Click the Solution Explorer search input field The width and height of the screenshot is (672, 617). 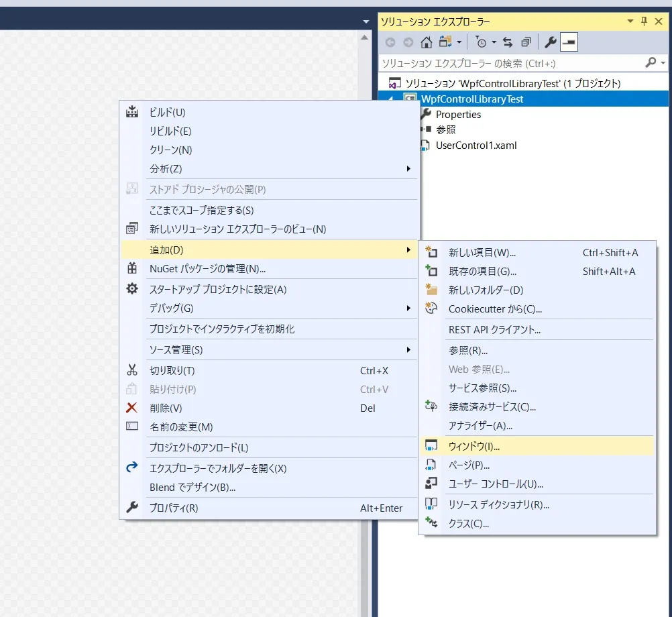pyautogui.click(x=512, y=64)
